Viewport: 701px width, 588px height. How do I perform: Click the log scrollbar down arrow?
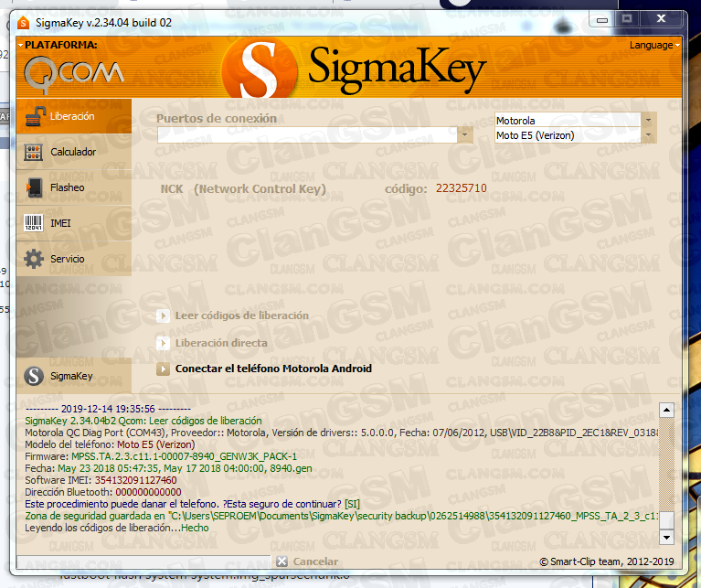[666, 537]
